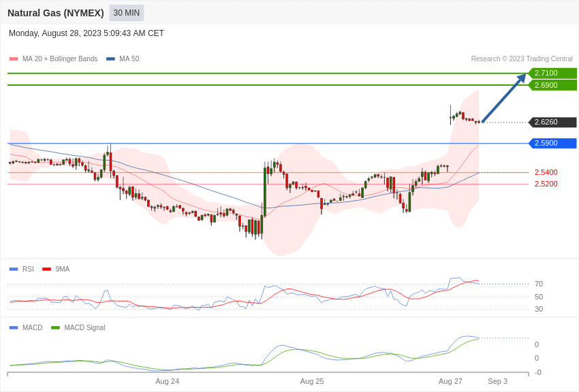The height and width of the screenshot is (392, 579).
Task: Click the 30 MIN timeframe badge
Action: 126,13
